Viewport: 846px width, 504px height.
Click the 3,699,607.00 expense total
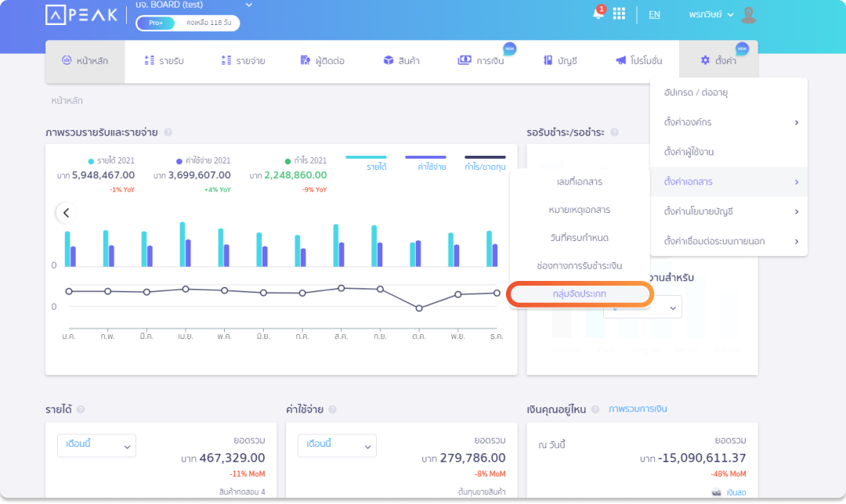(x=199, y=175)
